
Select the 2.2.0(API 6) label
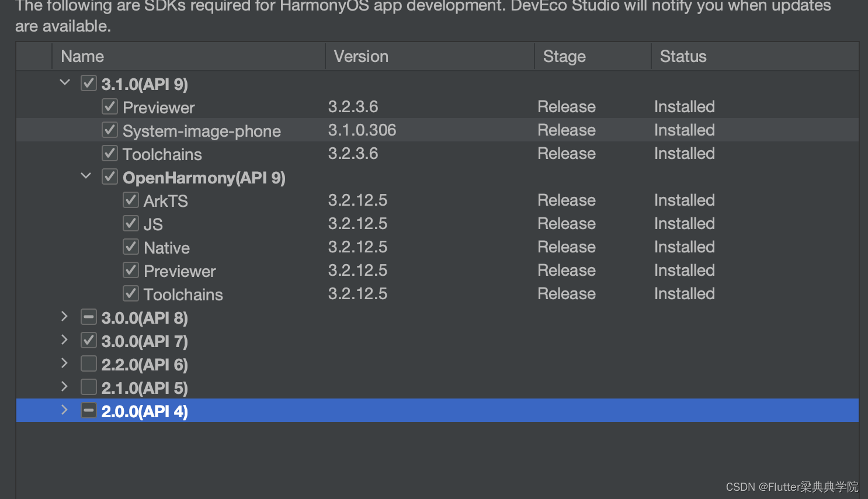(x=145, y=365)
